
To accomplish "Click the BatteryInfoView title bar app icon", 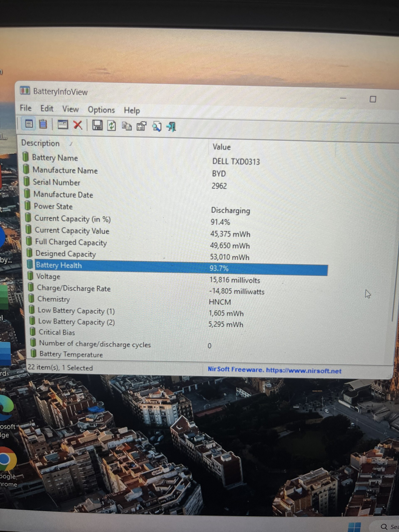I will coord(25,91).
